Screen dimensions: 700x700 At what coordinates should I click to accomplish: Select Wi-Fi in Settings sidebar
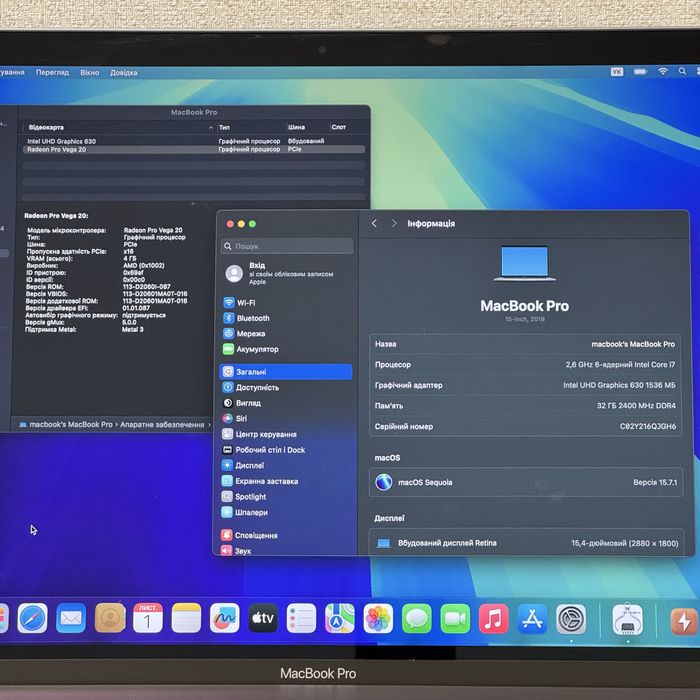click(286, 303)
